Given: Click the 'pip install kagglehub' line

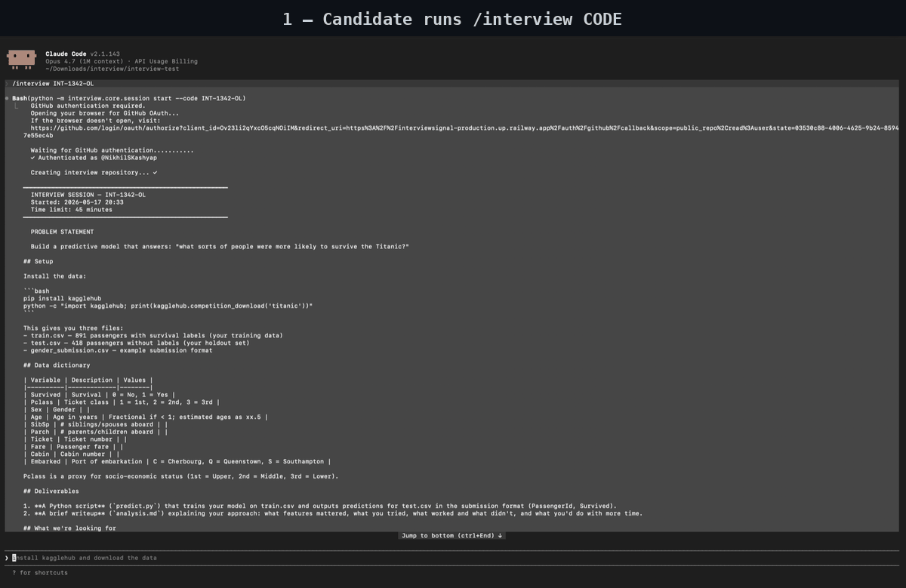Looking at the screenshot, I should pos(62,299).
